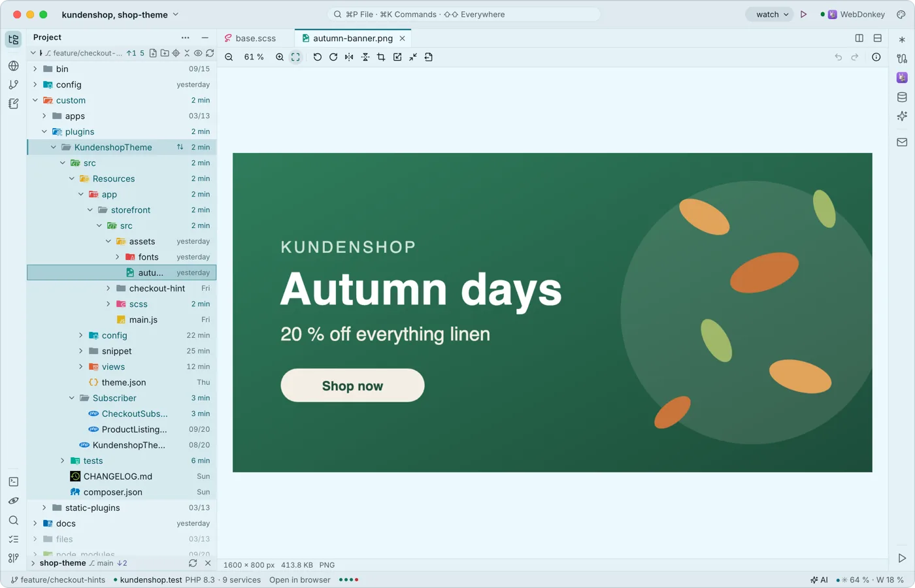Viewport: 915px width, 588px height.
Task: Collapse all folders in Project tree
Action: [x=187, y=54]
